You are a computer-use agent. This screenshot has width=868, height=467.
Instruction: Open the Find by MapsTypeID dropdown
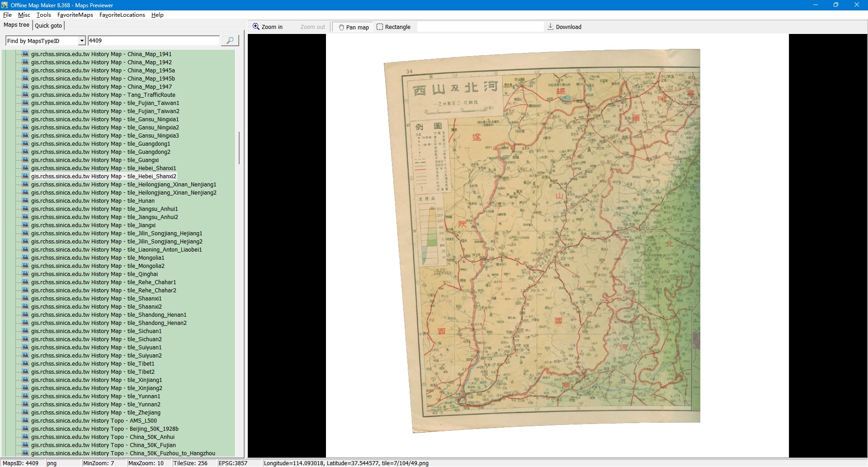[x=82, y=41]
